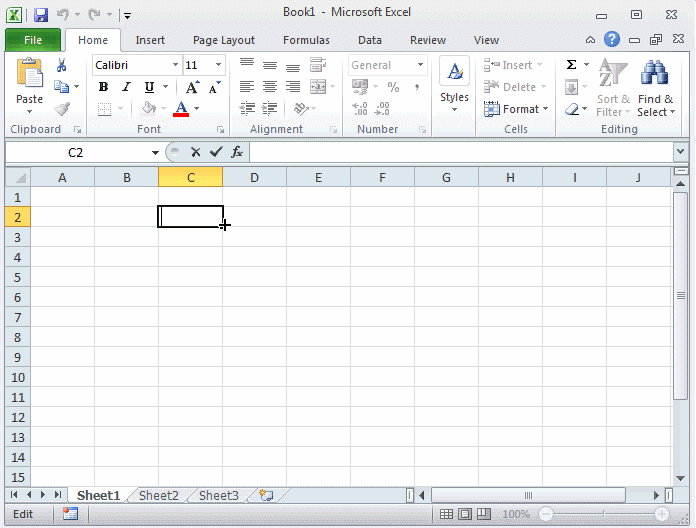The height and width of the screenshot is (528, 696).
Task: Toggle Italic formatting
Action: click(126, 87)
